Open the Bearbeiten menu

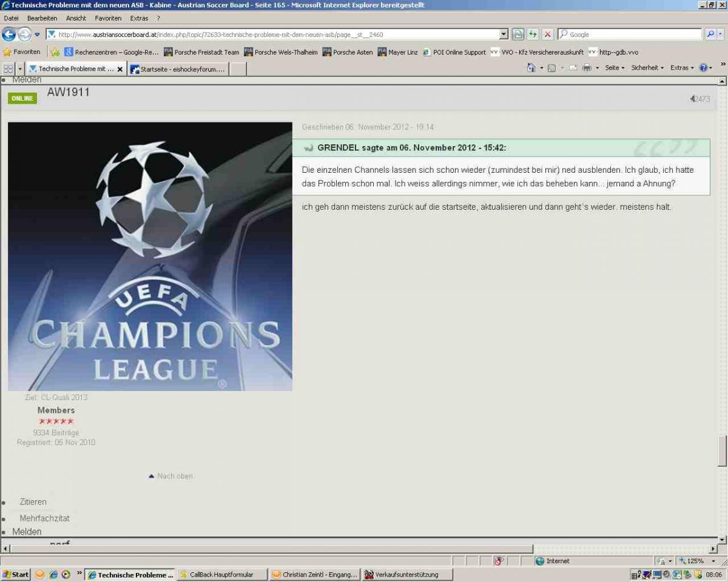pos(42,18)
